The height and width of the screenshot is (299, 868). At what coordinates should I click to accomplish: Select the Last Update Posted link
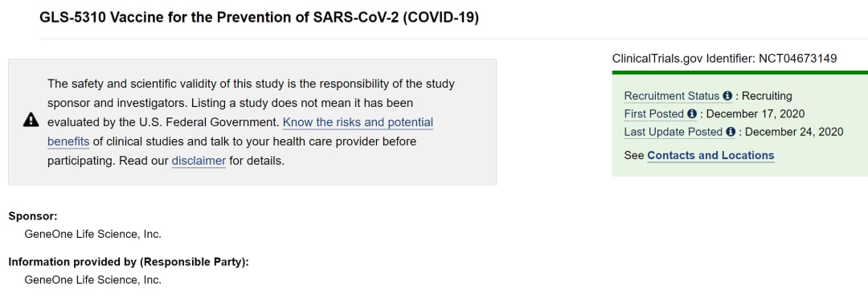674,132
